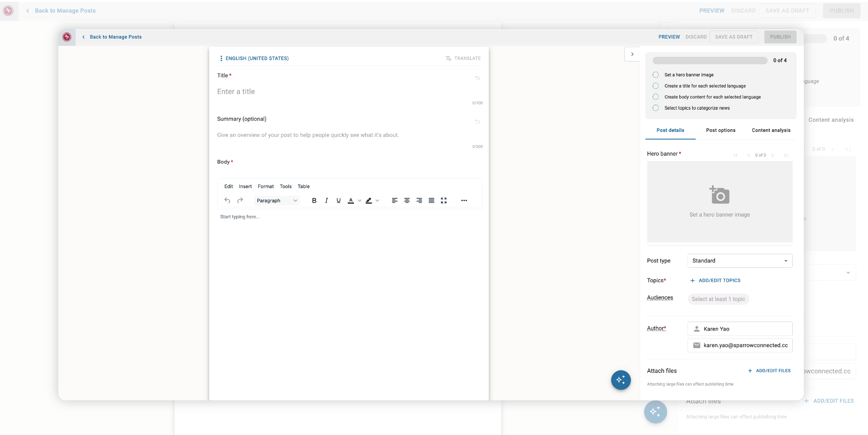
Task: Click the camera icon to set hero banner
Action: tap(719, 195)
